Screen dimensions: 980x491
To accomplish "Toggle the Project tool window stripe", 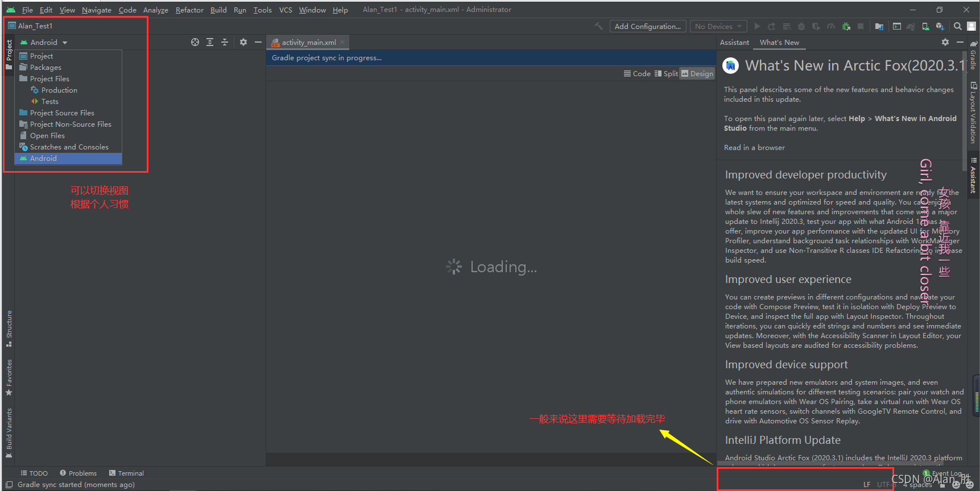I will (x=9, y=54).
